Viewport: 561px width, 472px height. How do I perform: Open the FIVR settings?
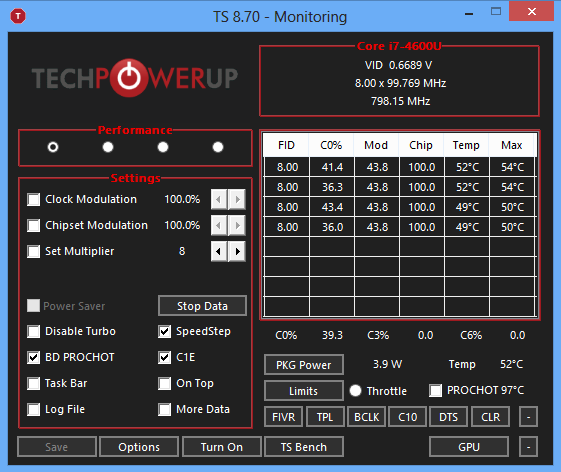pos(283,417)
